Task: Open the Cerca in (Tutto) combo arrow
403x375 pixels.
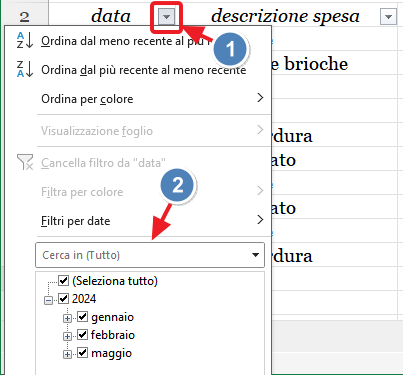Action: coord(256,255)
